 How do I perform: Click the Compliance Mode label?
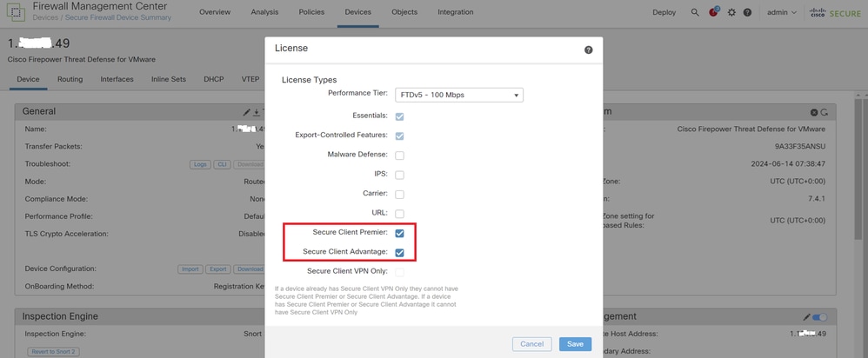click(57, 199)
